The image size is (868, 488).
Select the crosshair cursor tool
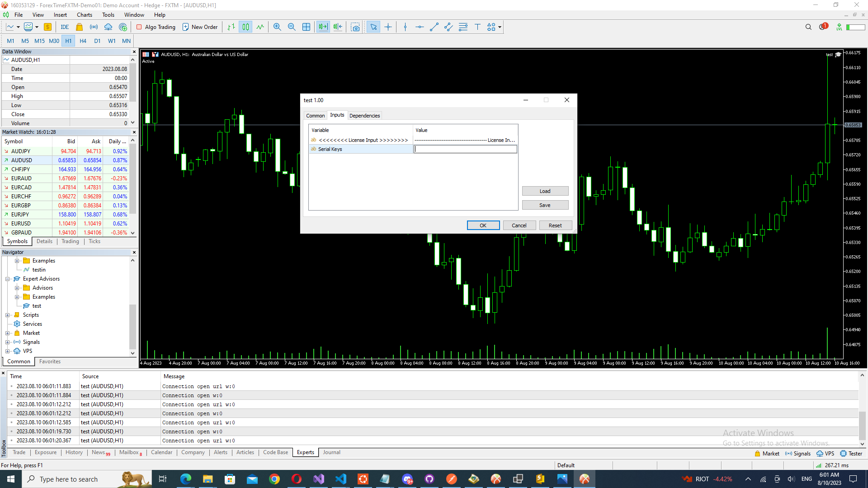tap(388, 27)
